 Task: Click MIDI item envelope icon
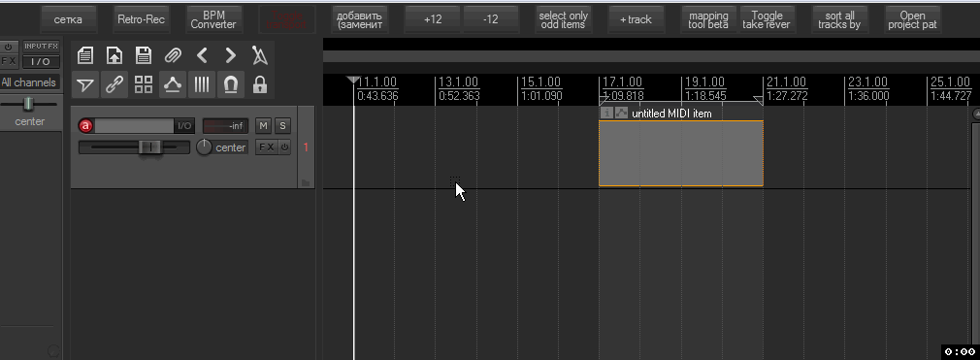(x=621, y=114)
